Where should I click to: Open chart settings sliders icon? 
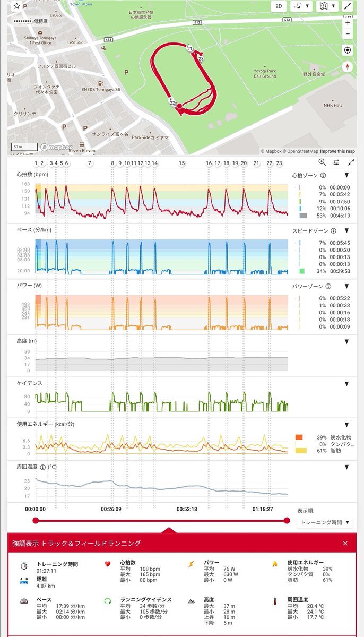(x=336, y=162)
